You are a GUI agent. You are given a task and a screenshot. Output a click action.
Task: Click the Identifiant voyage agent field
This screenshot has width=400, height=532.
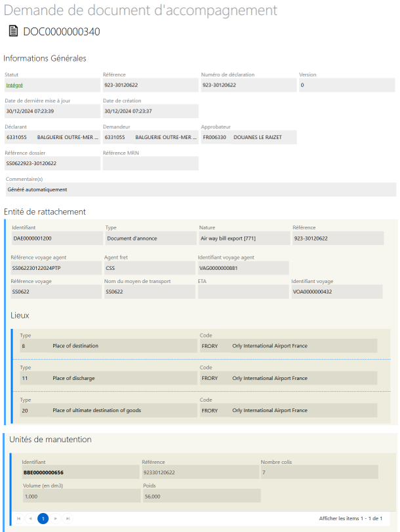click(x=243, y=268)
